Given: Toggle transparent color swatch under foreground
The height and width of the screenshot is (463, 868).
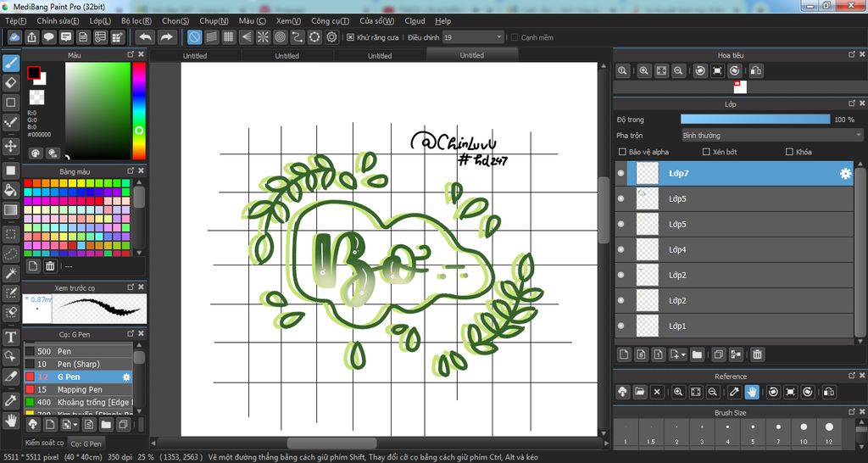Looking at the screenshot, I should (x=36, y=98).
